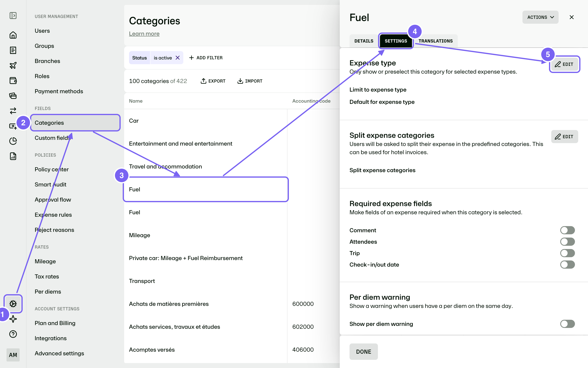588x368 pixels.
Task: Toggle Attendees required field
Action: tap(567, 242)
